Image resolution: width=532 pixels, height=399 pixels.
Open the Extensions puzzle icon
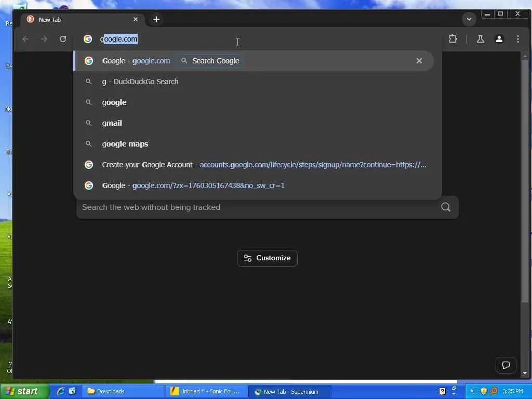coord(453,39)
